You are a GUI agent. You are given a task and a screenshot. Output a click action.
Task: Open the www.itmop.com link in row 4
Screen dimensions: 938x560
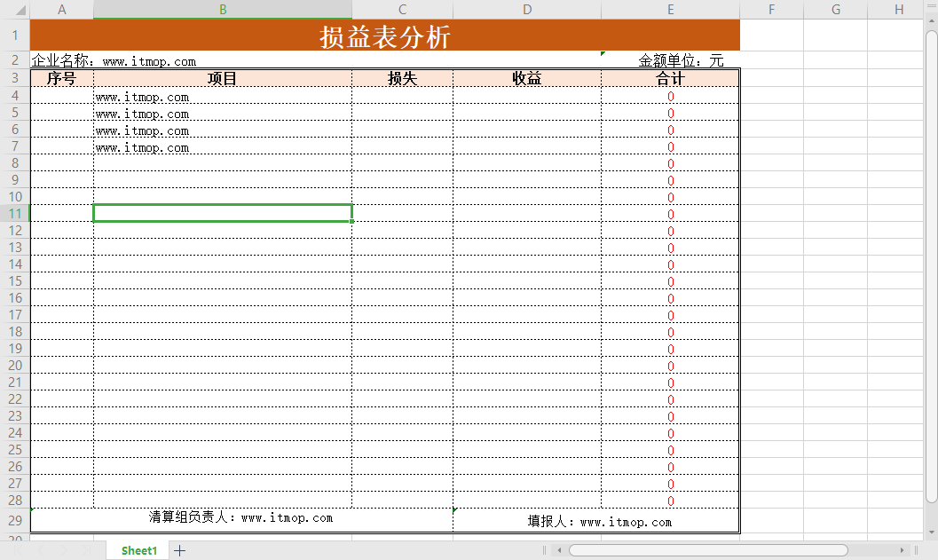[142, 97]
